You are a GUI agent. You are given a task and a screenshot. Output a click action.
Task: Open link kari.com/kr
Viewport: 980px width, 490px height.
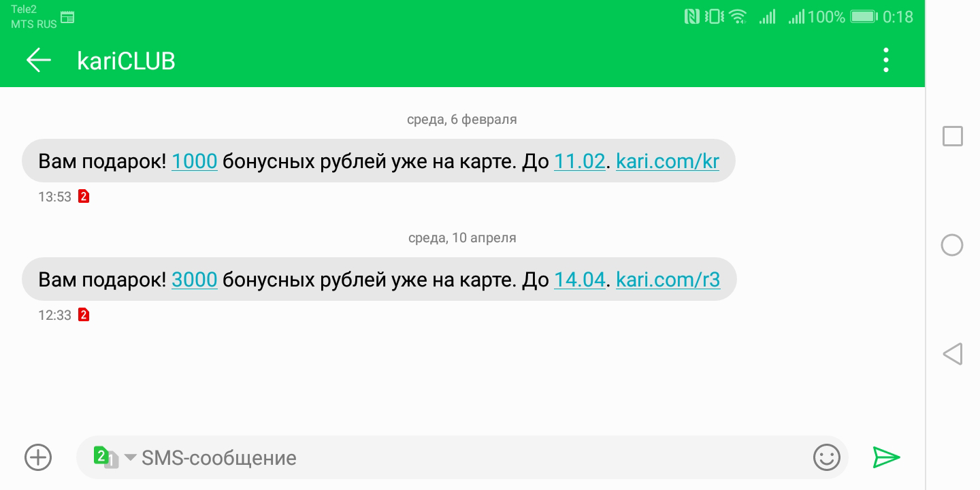668,161
